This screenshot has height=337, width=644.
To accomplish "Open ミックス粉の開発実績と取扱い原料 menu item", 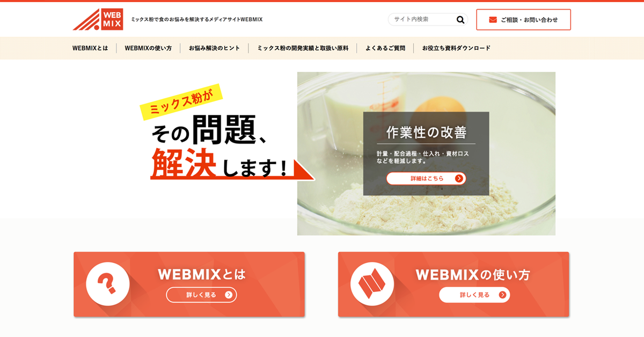I will 303,48.
